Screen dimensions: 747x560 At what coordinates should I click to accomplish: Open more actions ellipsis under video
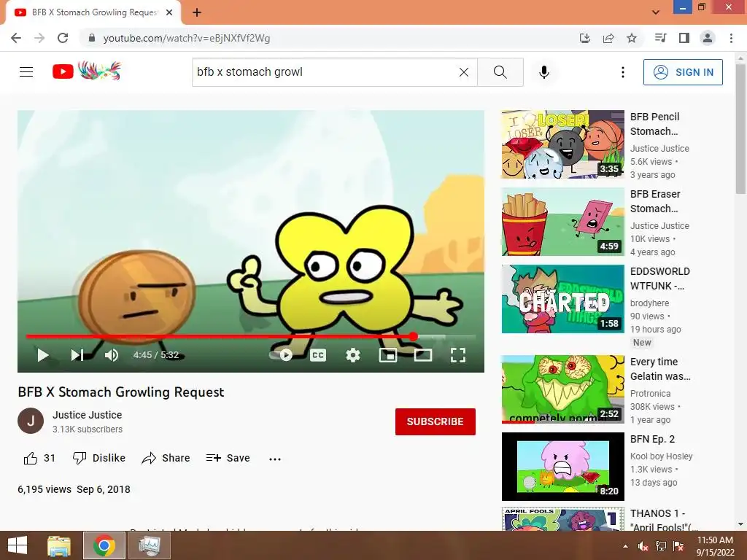275,459
